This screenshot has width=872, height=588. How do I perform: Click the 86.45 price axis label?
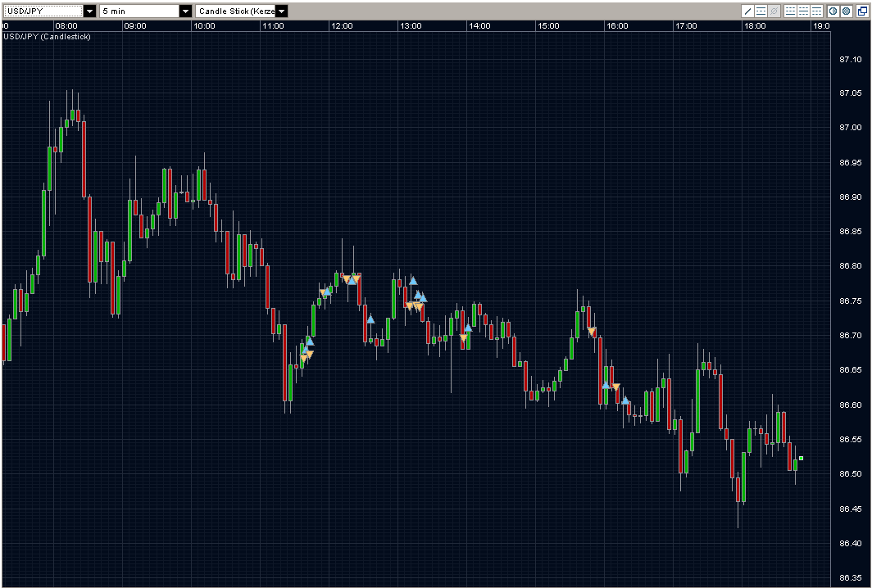coord(851,509)
